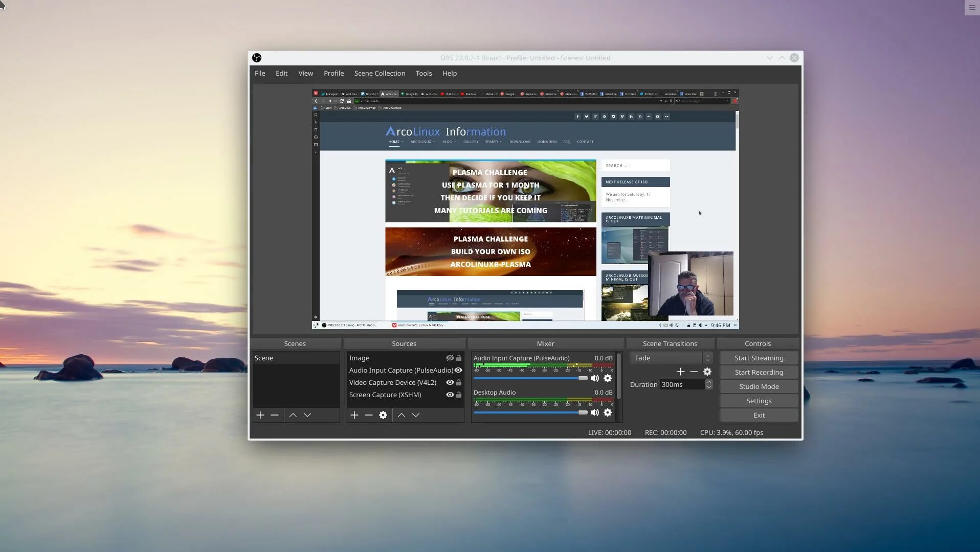Image resolution: width=980 pixels, height=552 pixels.
Task: Toggle lock on Video Capture Device source
Action: coord(459,383)
